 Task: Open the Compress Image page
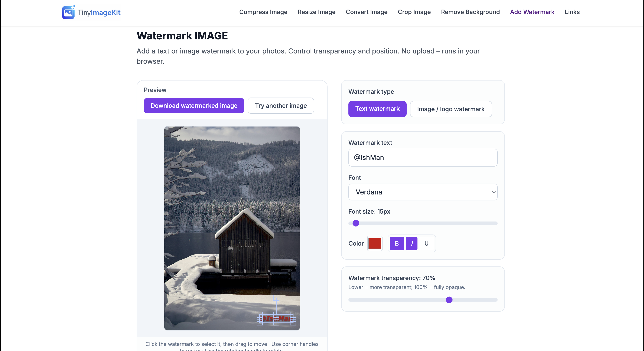click(x=263, y=12)
